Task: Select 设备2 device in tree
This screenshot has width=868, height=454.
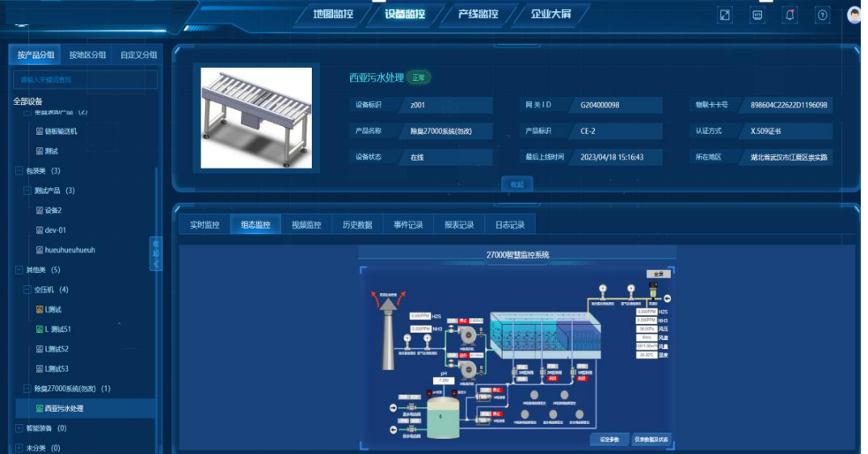Action: tap(53, 210)
